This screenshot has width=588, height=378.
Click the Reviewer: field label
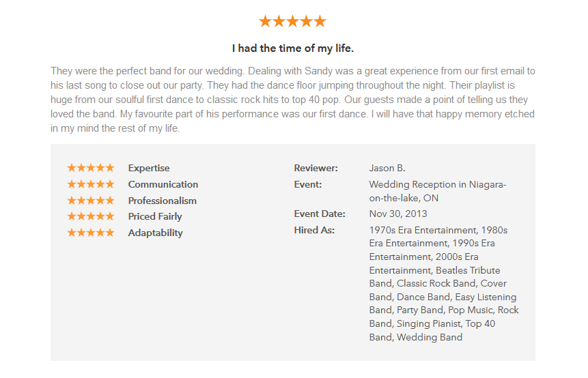tap(316, 169)
